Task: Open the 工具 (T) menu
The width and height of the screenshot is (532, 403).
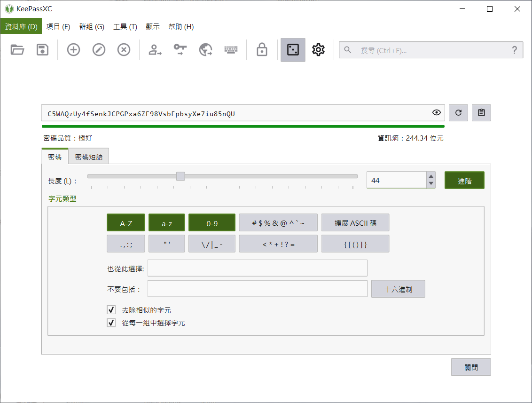Action: (125, 26)
